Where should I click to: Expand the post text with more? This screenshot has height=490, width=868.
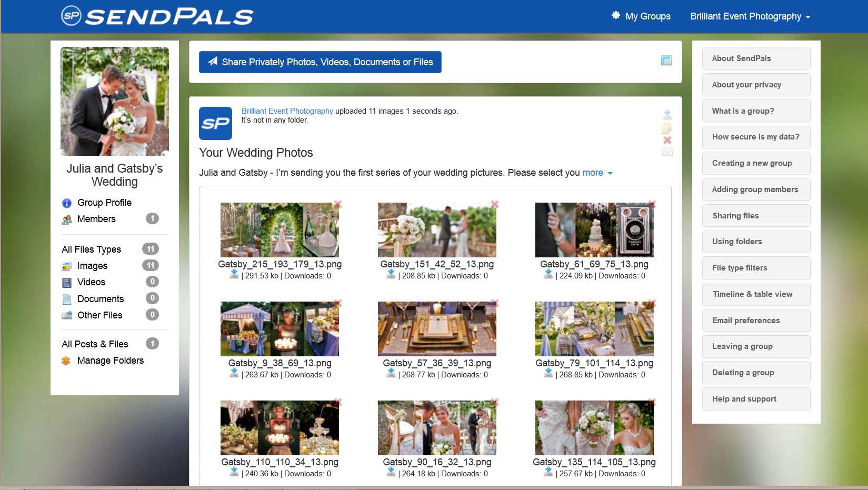pos(597,173)
